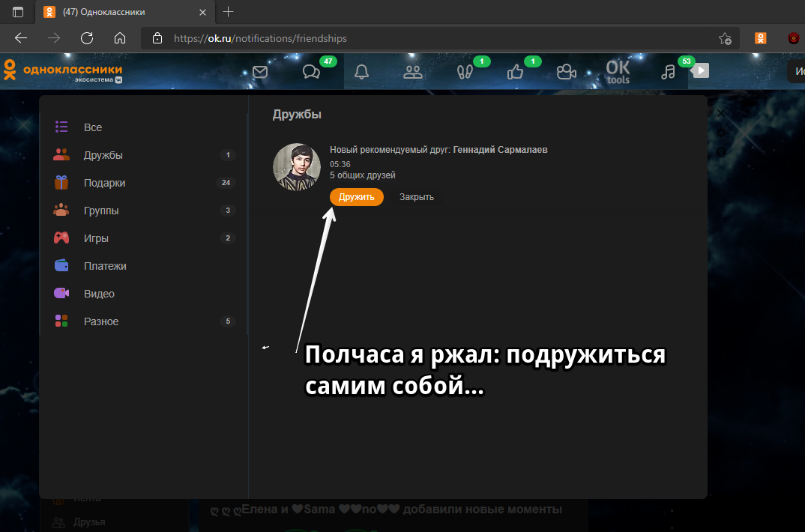The width and height of the screenshot is (805, 532).
Task: Open "Платежи" category
Action: point(105,266)
